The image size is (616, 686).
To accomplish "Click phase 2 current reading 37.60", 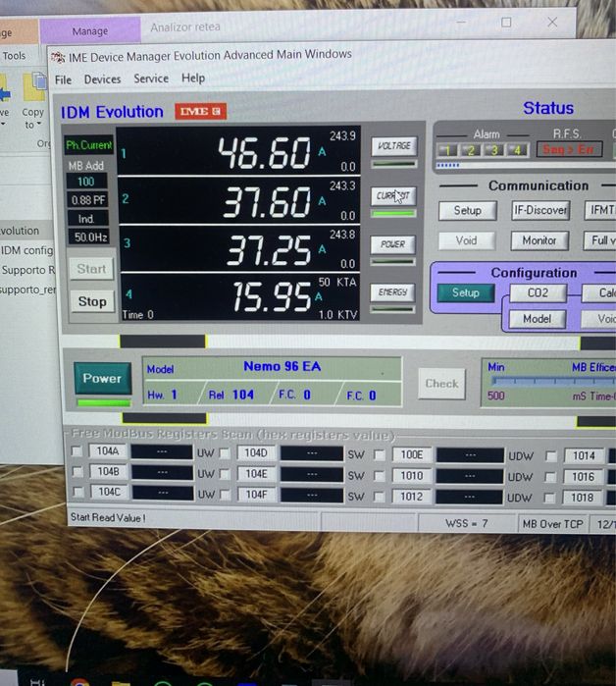I will click(x=267, y=202).
